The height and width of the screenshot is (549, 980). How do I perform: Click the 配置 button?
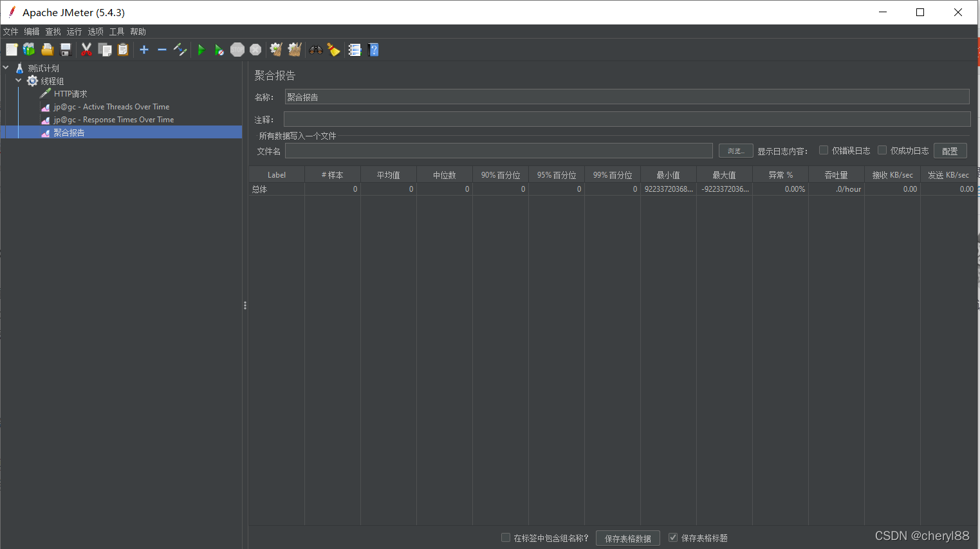950,151
